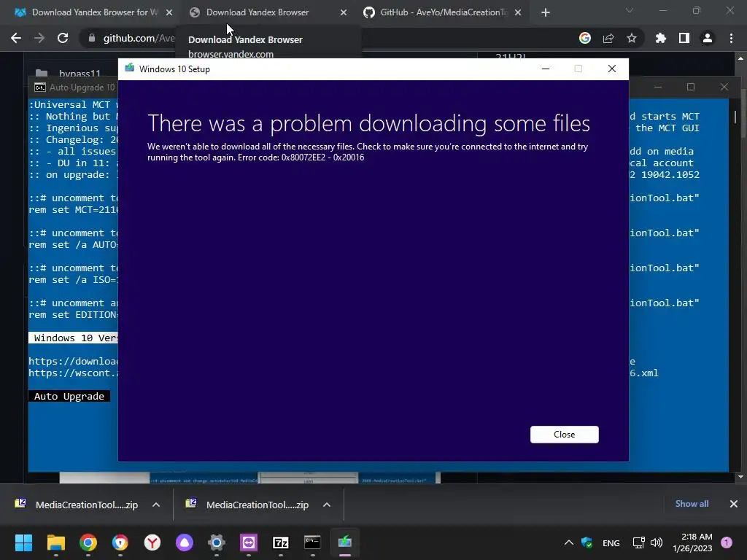Open Chrome three-dot menu
Image resolution: width=747 pixels, height=560 pixels.
[731, 38]
